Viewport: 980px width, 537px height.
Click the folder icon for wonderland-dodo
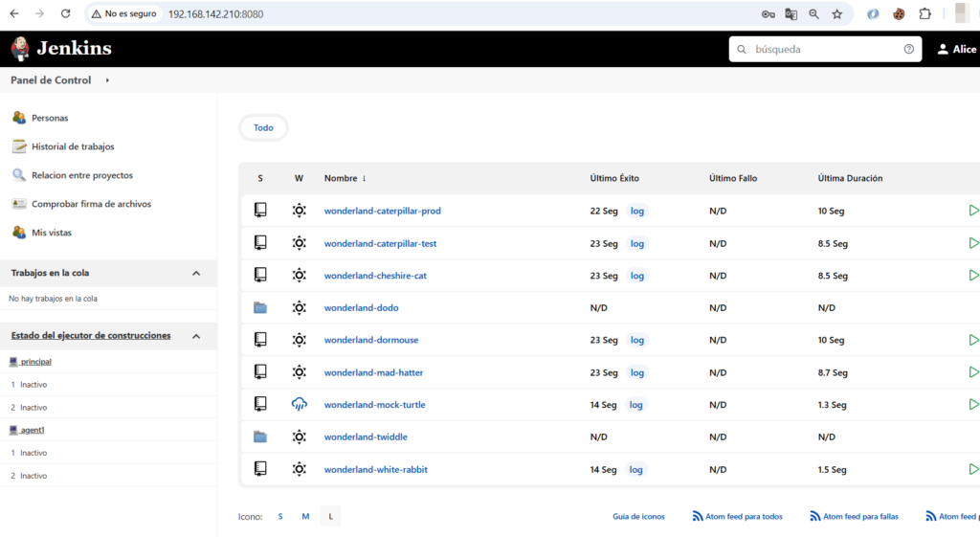260,307
